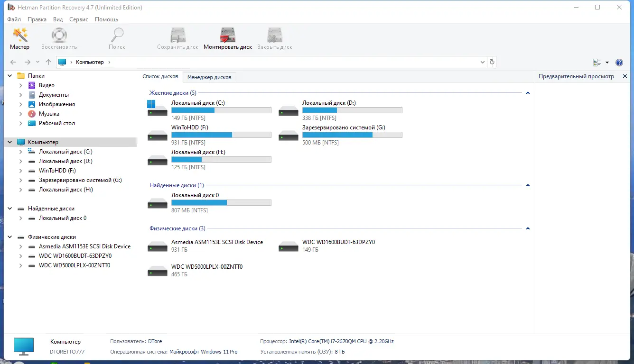Select Зарезервировано системой (G:) in tree

(x=80, y=180)
